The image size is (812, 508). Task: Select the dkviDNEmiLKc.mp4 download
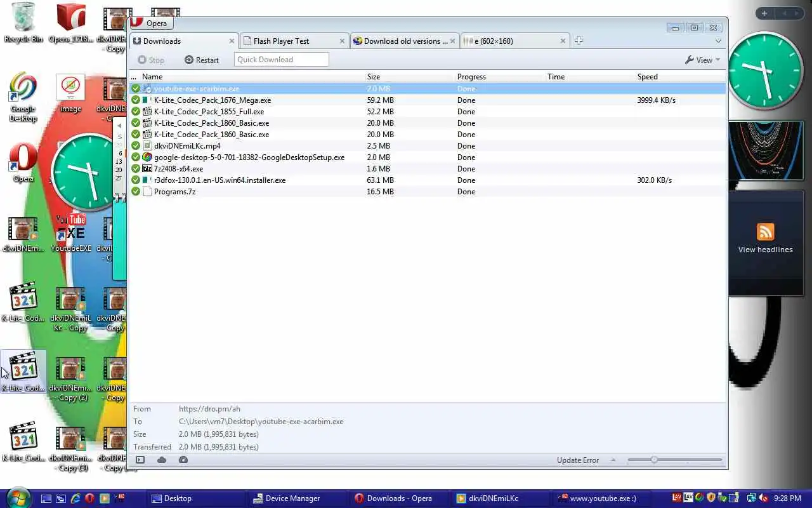(x=428, y=146)
